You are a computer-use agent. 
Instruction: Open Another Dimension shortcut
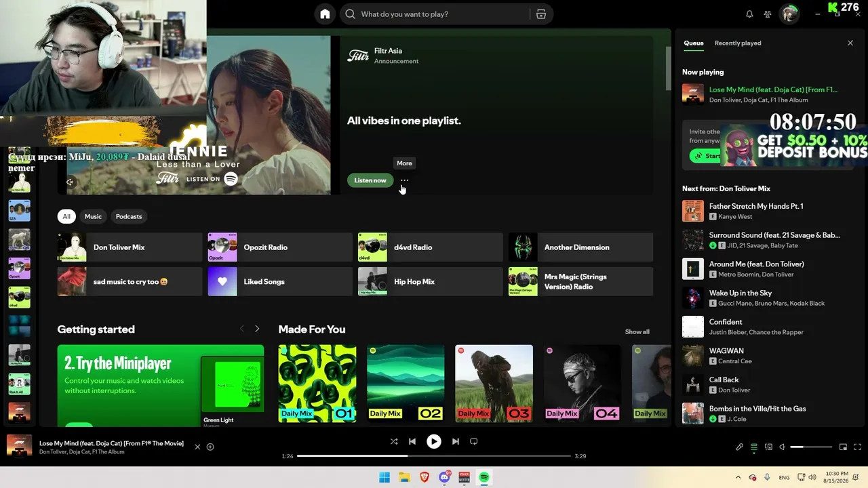point(581,247)
